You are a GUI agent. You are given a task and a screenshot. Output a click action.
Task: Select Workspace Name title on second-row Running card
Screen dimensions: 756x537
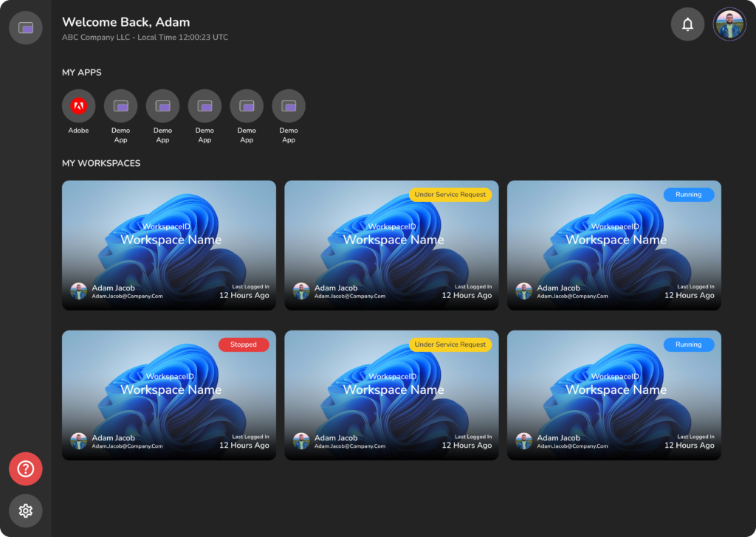coord(616,389)
